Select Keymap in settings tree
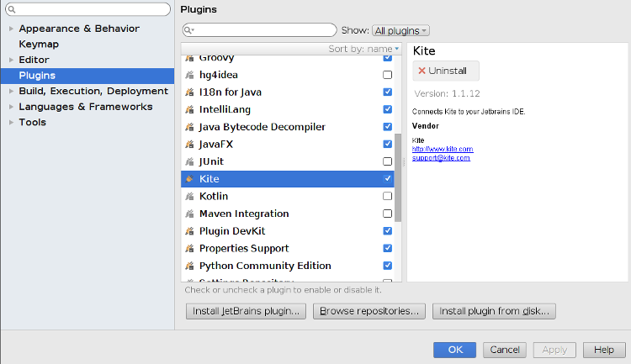631x364 pixels. (x=39, y=45)
